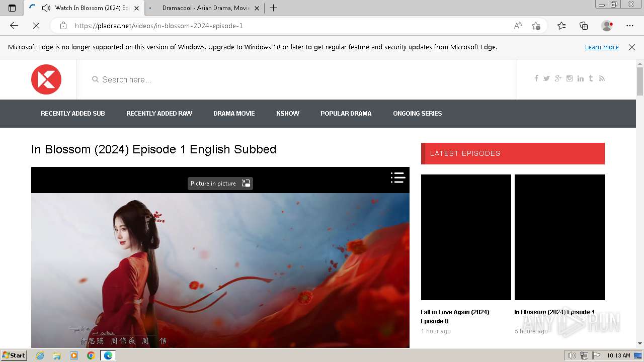Open the site's LinkedIn icon
The height and width of the screenshot is (362, 644).
[581, 78]
